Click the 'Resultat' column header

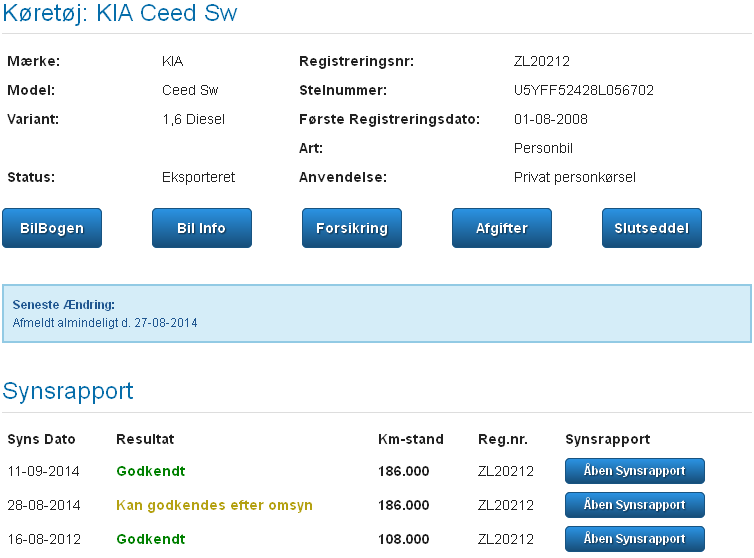click(145, 439)
